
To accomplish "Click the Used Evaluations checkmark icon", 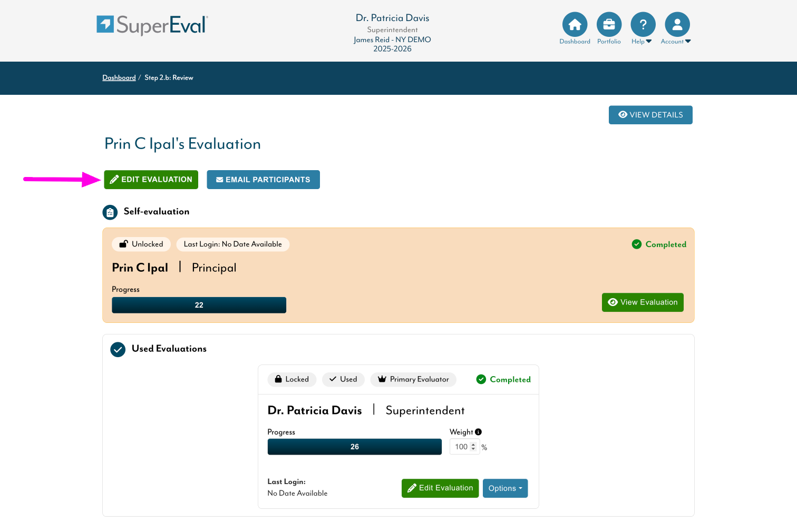I will coord(118,349).
